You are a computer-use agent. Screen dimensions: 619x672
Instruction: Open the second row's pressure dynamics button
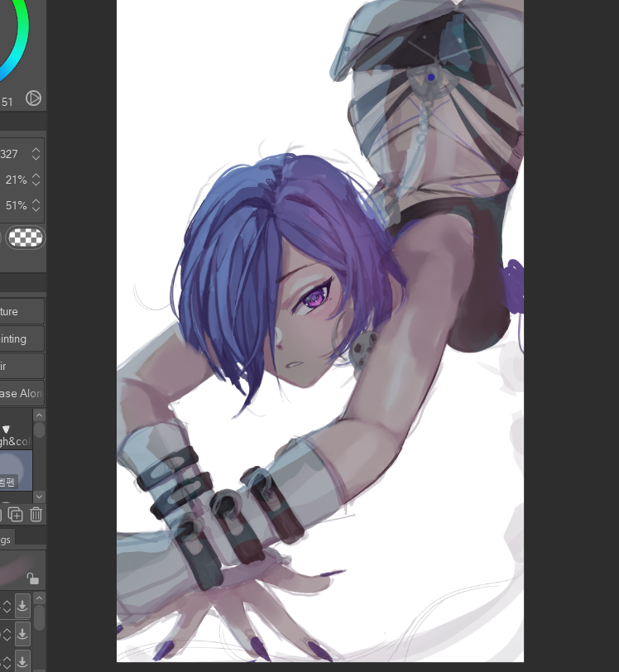pos(22,633)
